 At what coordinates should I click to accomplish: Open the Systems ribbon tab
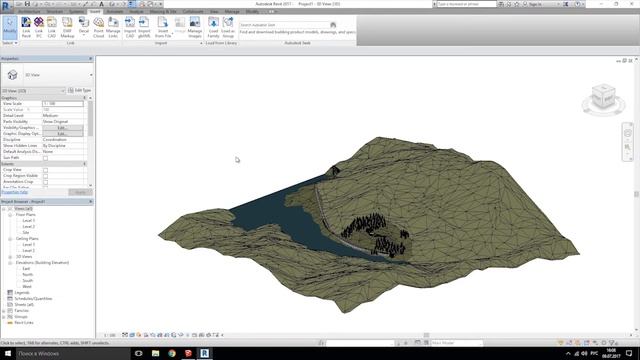click(76, 11)
